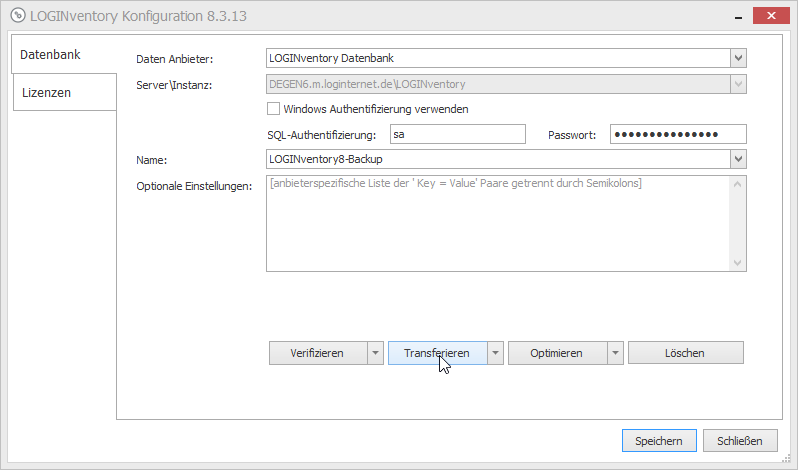The width and height of the screenshot is (798, 470).
Task: Click the 'SQL-Authentifizierung:' label
Action: [322, 135]
